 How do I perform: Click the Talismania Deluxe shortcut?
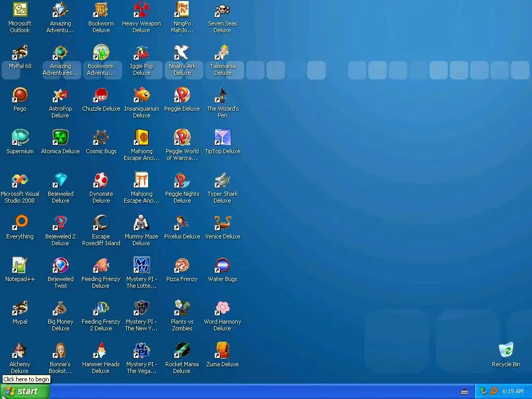click(x=222, y=52)
